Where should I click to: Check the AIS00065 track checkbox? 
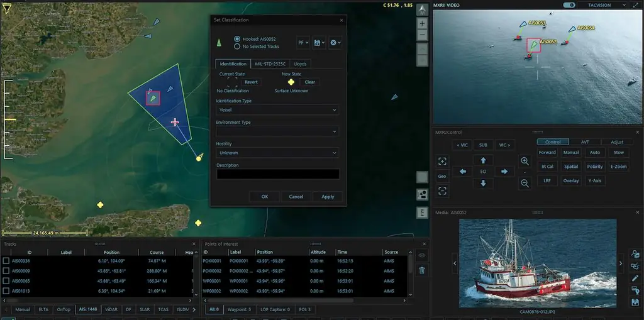pyautogui.click(x=6, y=281)
